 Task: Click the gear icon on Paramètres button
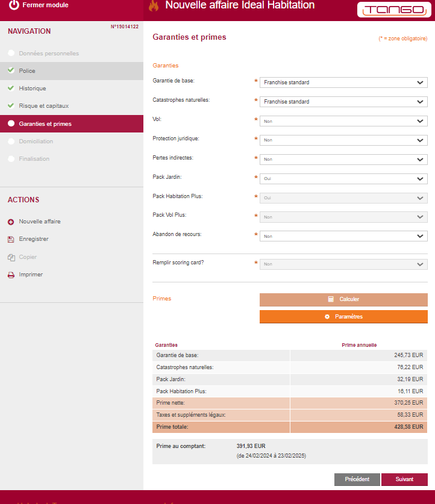pos(327,317)
